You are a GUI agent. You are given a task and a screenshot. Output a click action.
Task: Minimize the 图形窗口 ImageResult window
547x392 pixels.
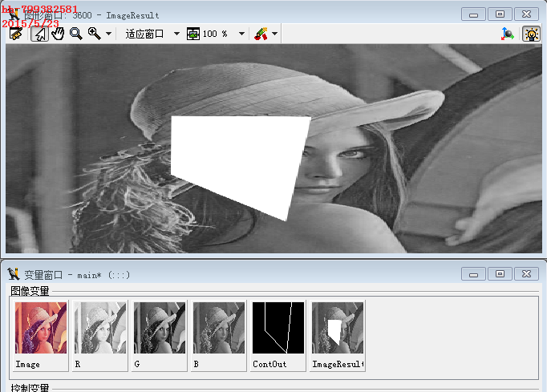[473, 14]
